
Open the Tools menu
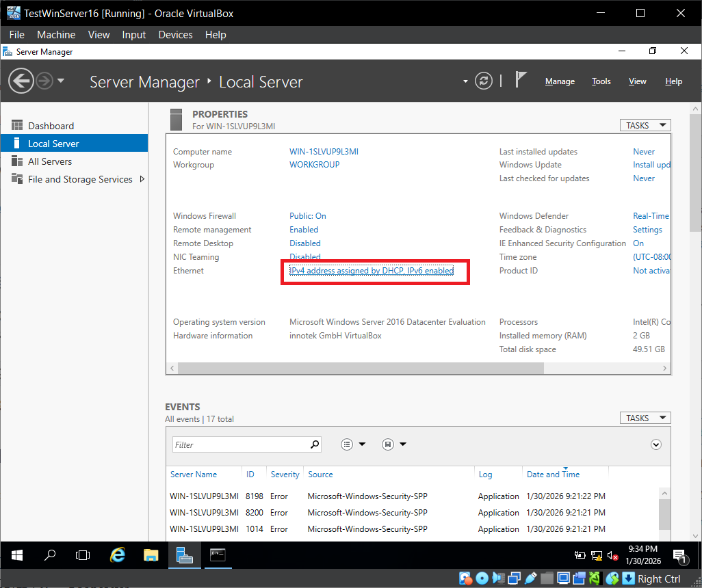(601, 81)
